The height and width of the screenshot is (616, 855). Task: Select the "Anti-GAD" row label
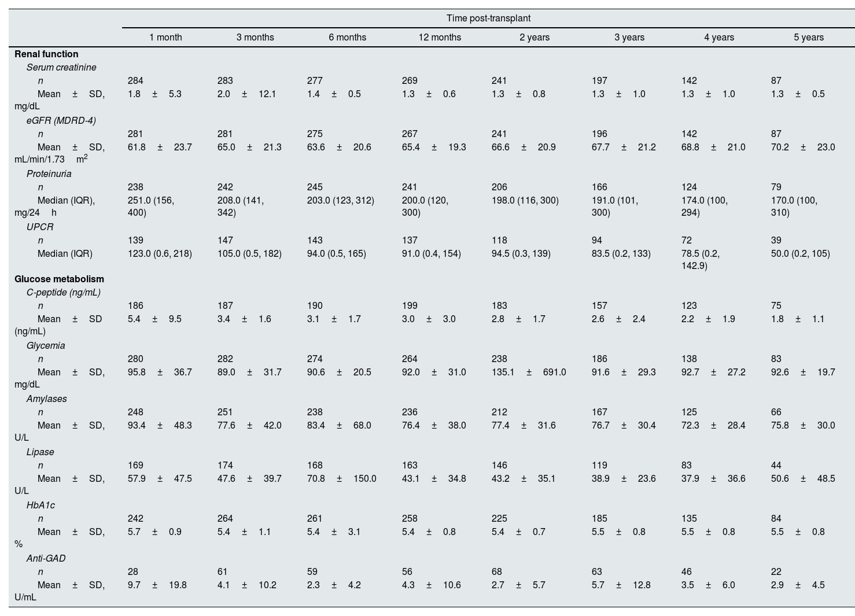click(x=46, y=558)
